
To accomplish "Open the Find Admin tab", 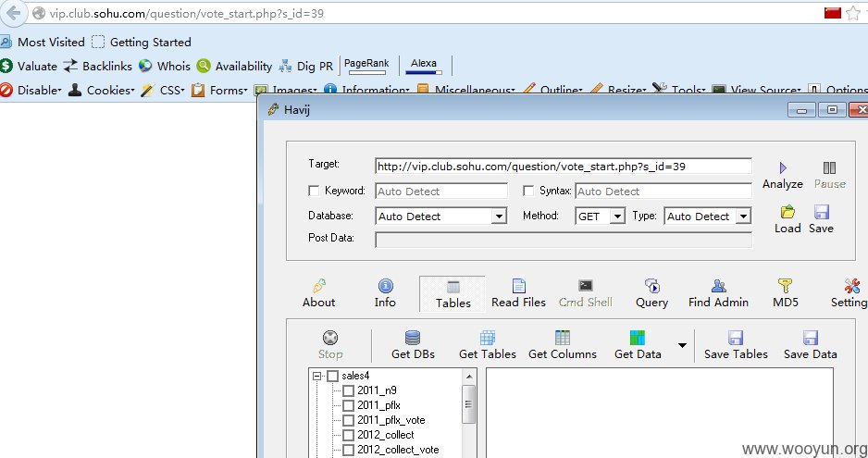I will coord(718,293).
